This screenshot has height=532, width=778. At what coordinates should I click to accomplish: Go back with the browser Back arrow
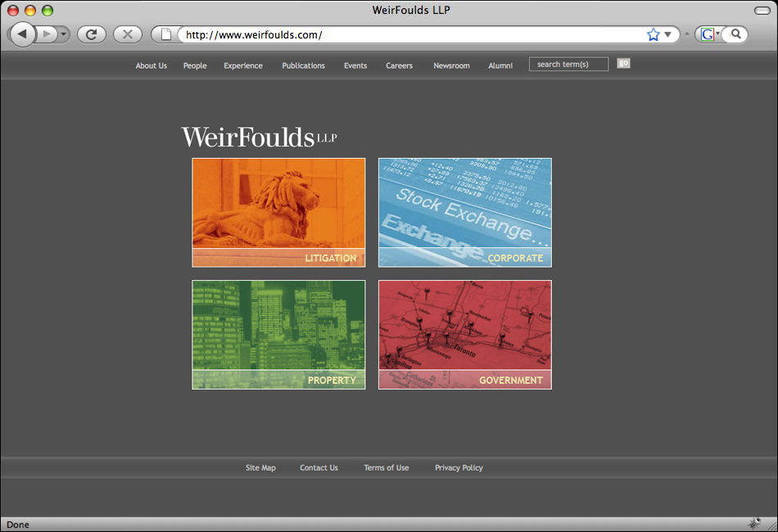click(22, 34)
